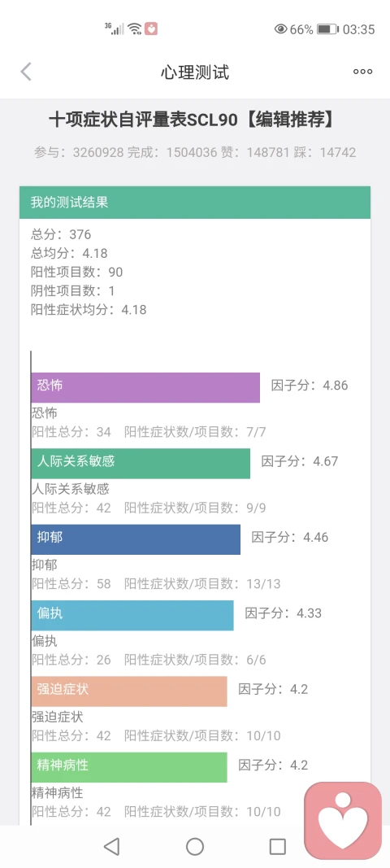Tap the WiFi signal icon in status bar
This screenshot has height=868, width=390.
click(134, 28)
